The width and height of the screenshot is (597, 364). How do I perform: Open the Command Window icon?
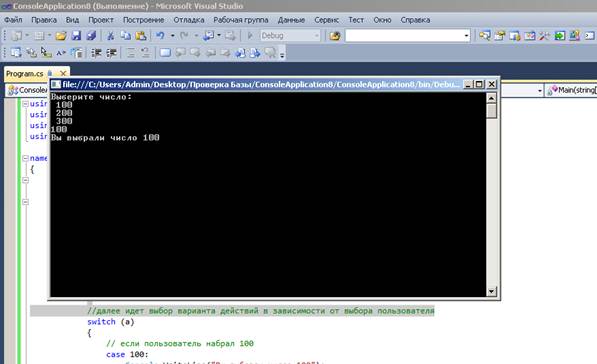point(589,36)
